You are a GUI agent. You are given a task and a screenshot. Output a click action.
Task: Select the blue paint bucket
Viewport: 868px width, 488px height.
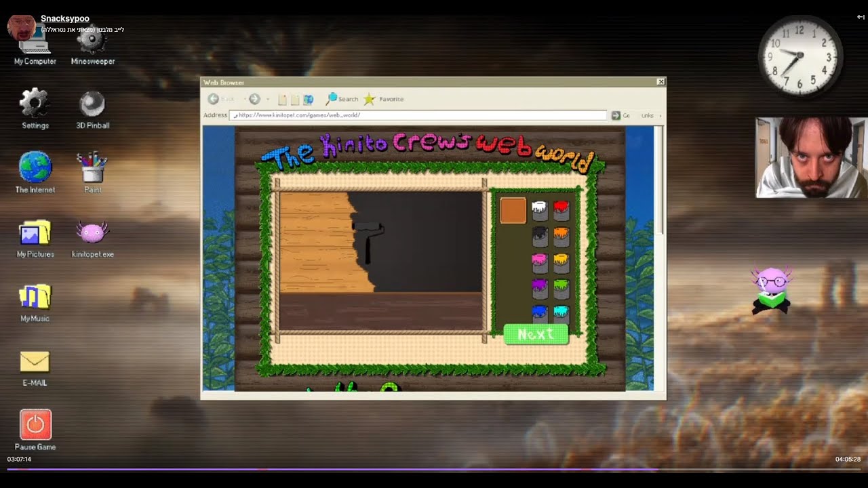[x=540, y=314]
